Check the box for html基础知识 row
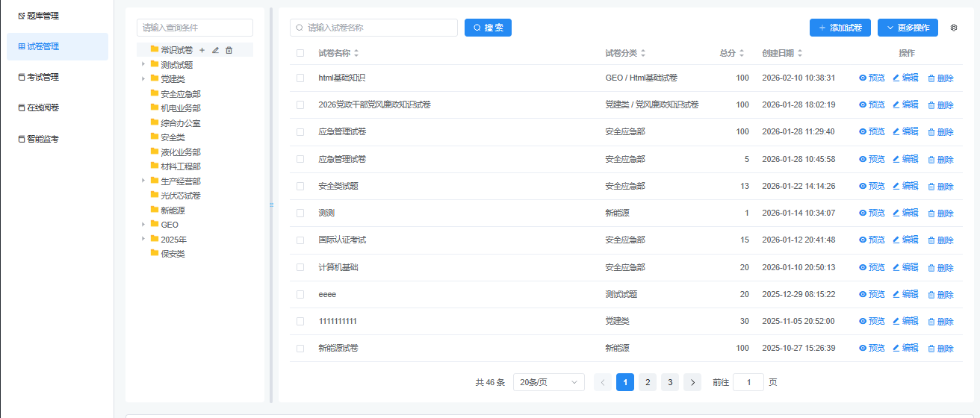The height and width of the screenshot is (418, 980). 300,78
